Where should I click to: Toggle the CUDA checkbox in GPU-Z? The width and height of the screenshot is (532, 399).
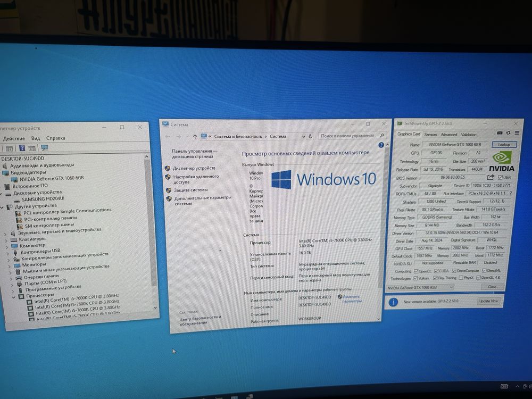(x=436, y=271)
